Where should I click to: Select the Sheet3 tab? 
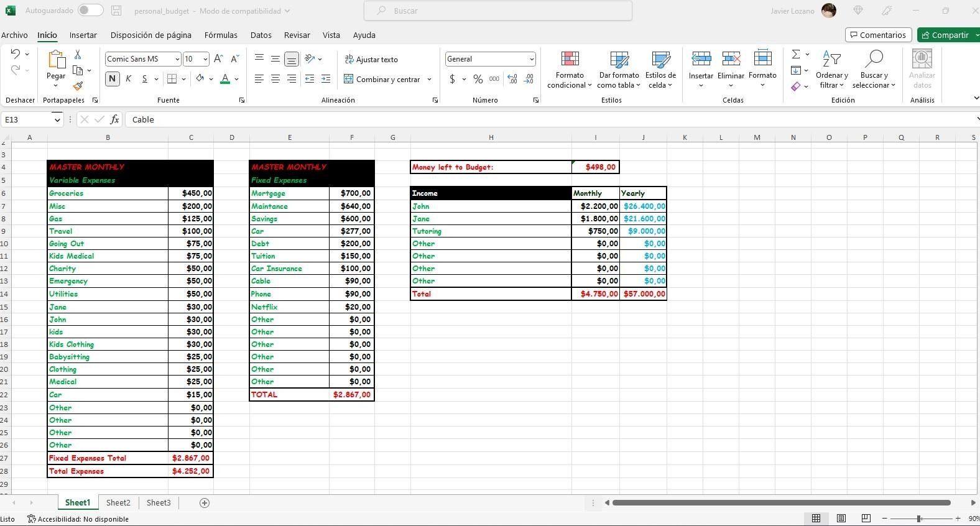coord(159,502)
